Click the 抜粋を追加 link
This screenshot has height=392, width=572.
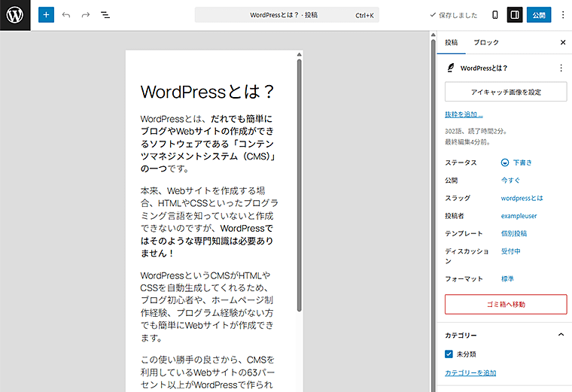[464, 114]
